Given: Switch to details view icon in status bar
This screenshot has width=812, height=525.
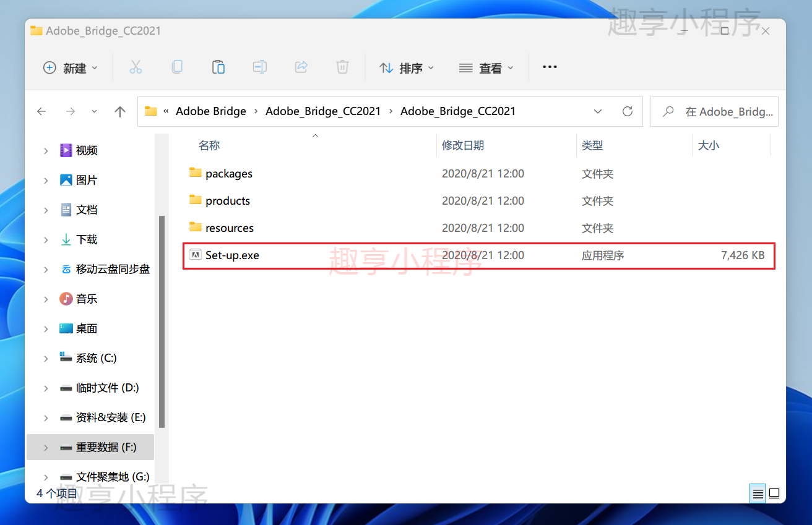Looking at the screenshot, I should coord(758,493).
